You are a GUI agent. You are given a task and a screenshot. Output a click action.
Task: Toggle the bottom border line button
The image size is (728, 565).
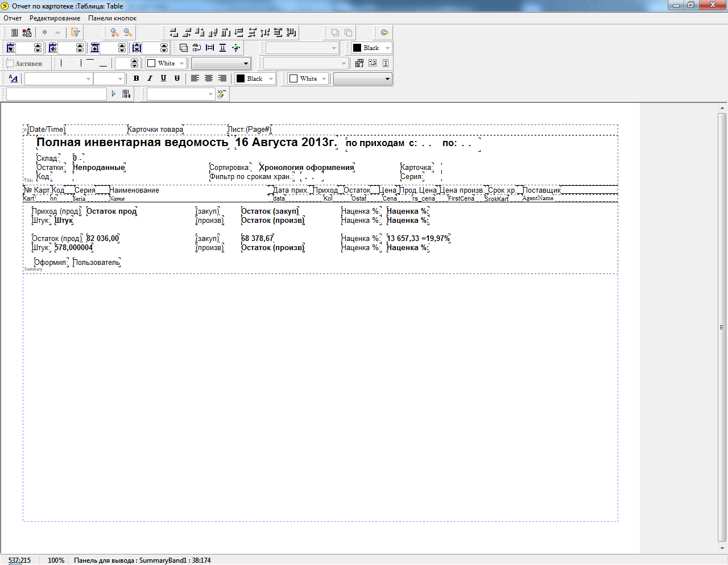click(103, 63)
